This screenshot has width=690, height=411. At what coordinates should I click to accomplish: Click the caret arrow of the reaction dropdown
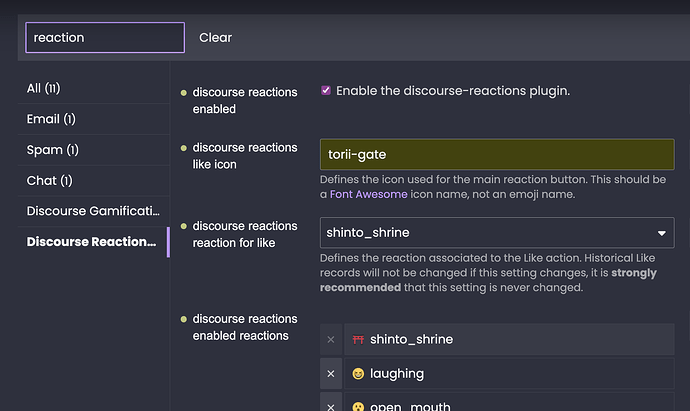coord(661,233)
